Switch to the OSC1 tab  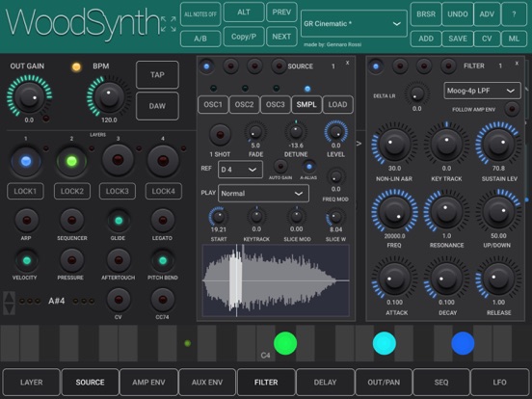(x=213, y=104)
